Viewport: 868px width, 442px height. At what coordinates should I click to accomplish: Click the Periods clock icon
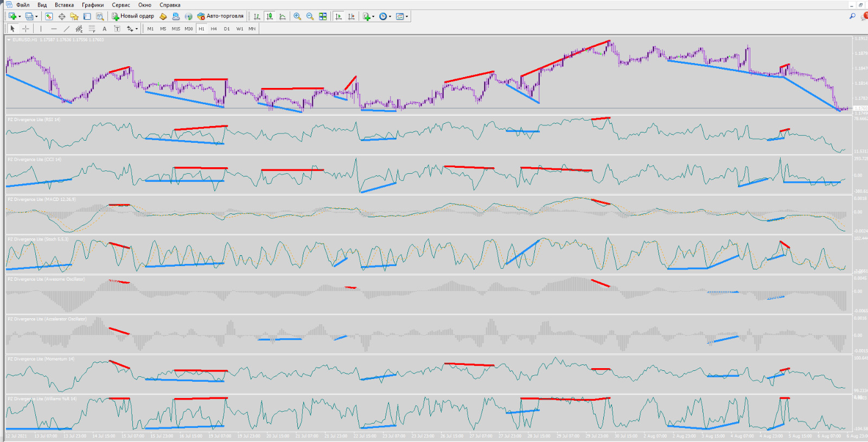(x=383, y=16)
